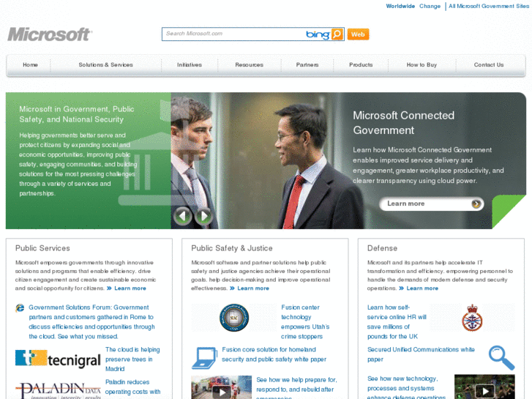Screen dimensions: 532x399
Task: Open Fusion center technology Utah crime stoppers link
Action: point(305,322)
